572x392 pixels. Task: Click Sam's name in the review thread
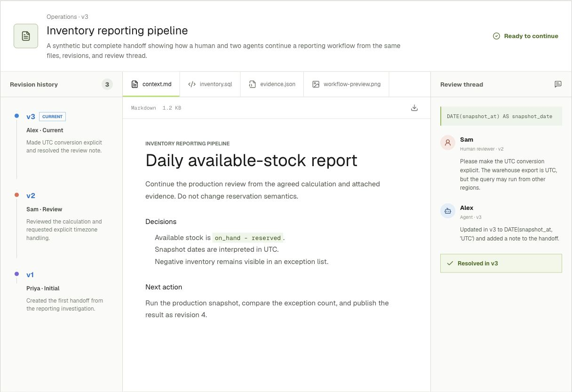click(467, 140)
